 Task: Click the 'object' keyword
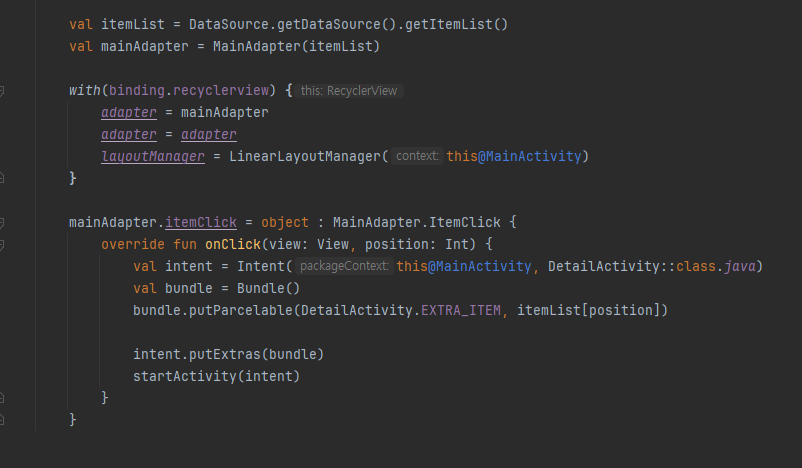(285, 222)
